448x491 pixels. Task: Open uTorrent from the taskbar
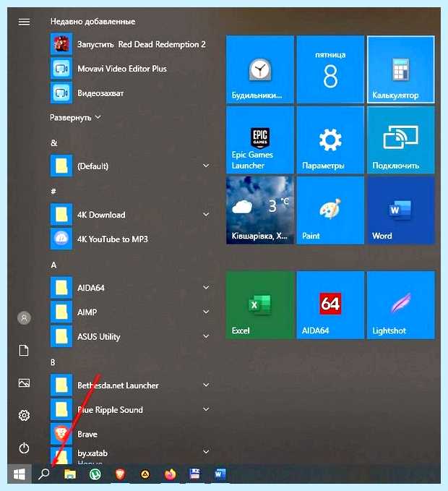tap(95, 474)
